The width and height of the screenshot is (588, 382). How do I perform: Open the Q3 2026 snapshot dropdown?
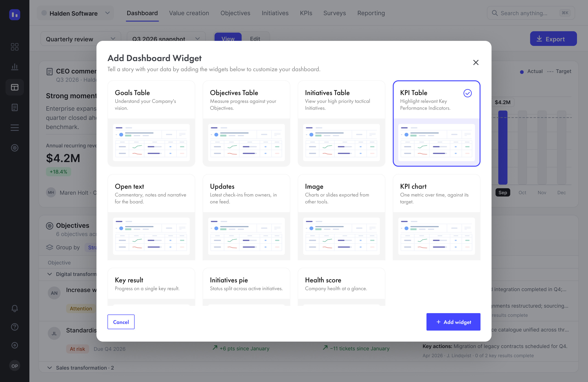[x=166, y=39]
